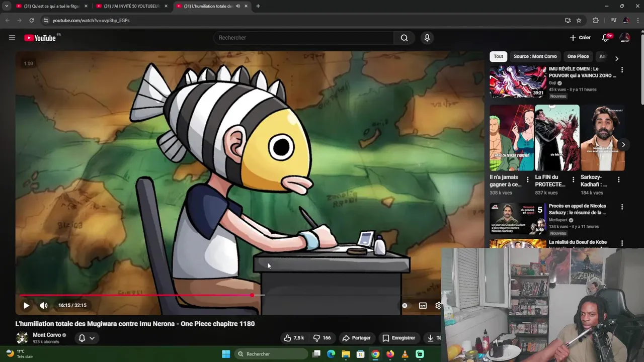Click the download button
Screen dimensions: 644x362
pos(432,338)
